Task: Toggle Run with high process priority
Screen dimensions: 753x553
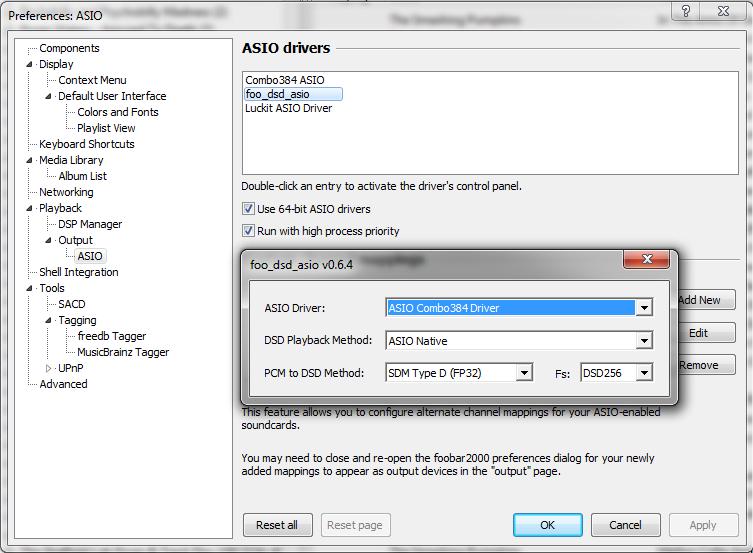Action: (x=248, y=231)
